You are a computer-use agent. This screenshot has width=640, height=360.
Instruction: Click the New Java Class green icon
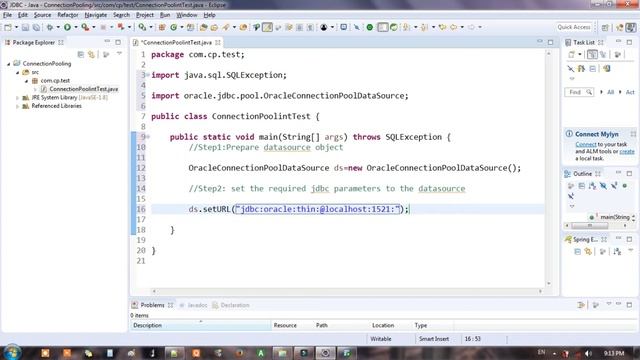pyautogui.click(x=173, y=27)
